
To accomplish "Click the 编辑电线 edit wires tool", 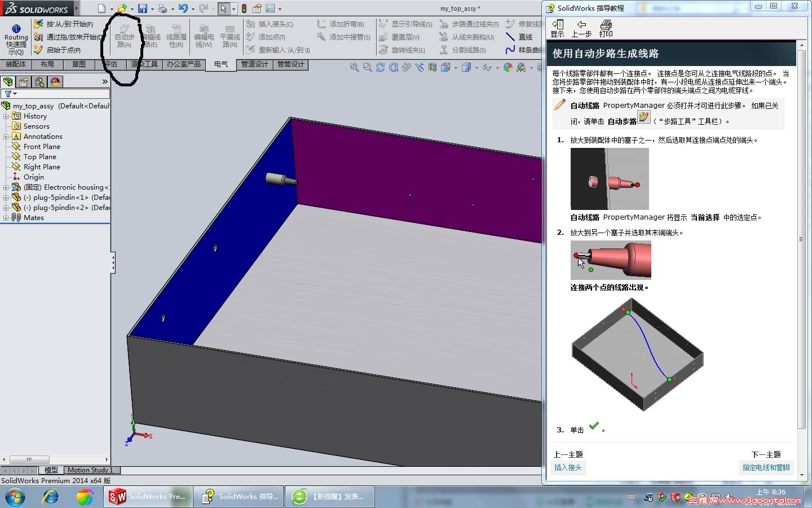I will click(x=204, y=37).
